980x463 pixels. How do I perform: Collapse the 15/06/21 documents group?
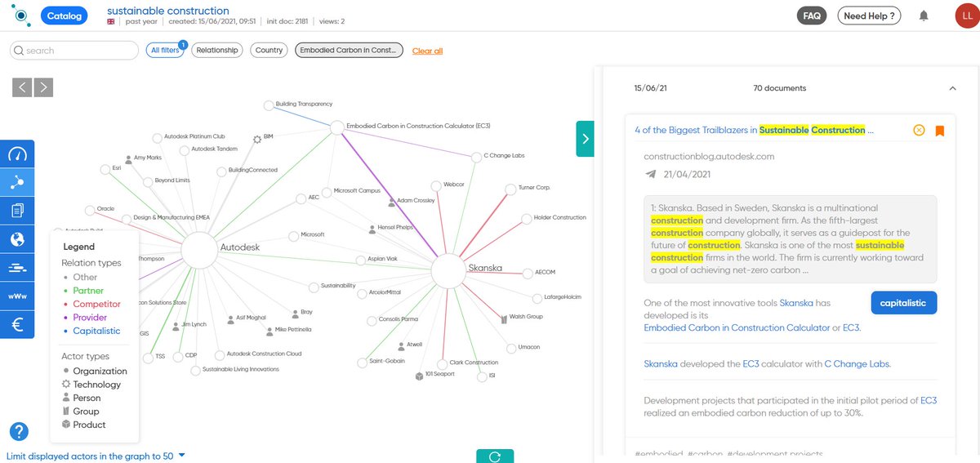pyautogui.click(x=951, y=88)
